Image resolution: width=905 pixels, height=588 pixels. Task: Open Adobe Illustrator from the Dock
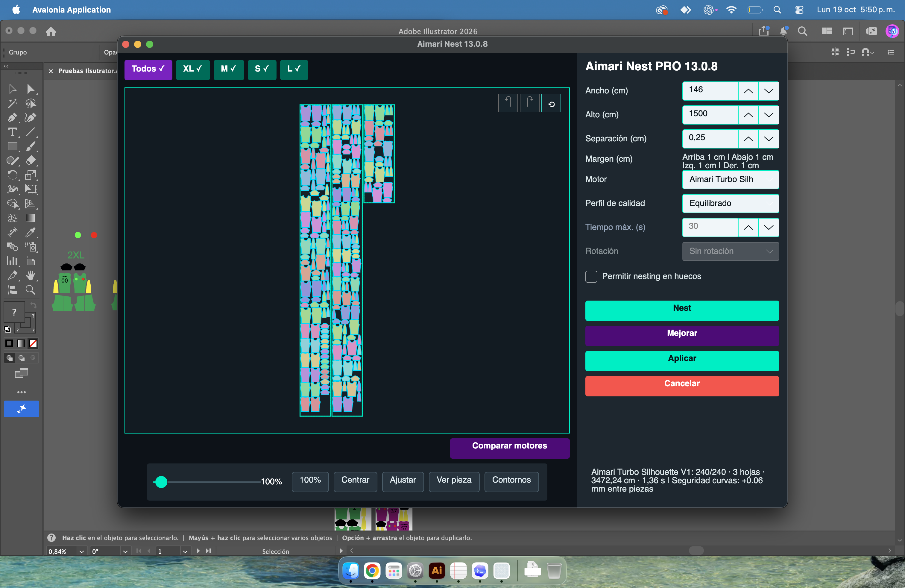point(437,570)
